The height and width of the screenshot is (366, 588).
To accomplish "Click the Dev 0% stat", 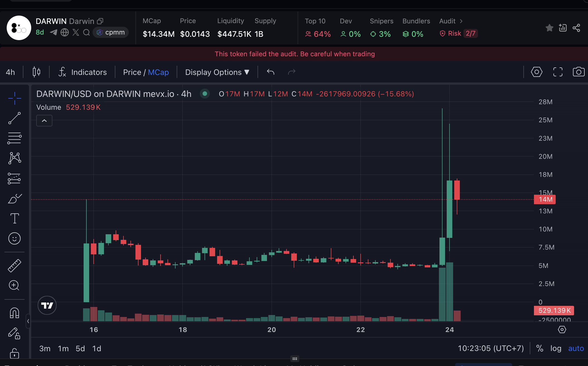I will tap(350, 28).
